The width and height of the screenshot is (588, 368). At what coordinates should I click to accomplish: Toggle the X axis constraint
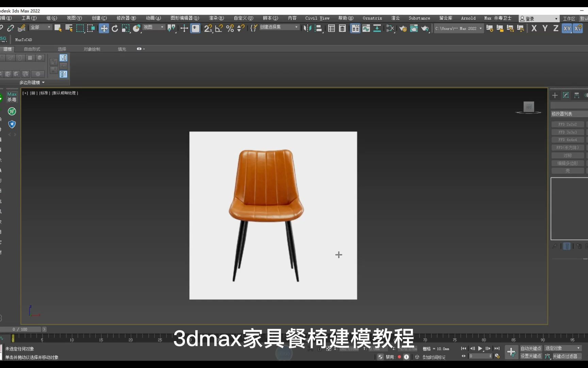pos(534,29)
